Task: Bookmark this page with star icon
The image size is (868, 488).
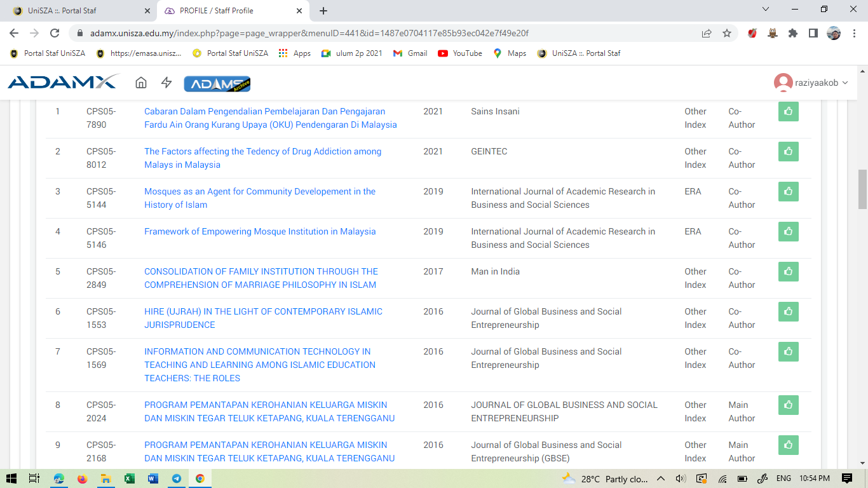Action: [x=727, y=33]
